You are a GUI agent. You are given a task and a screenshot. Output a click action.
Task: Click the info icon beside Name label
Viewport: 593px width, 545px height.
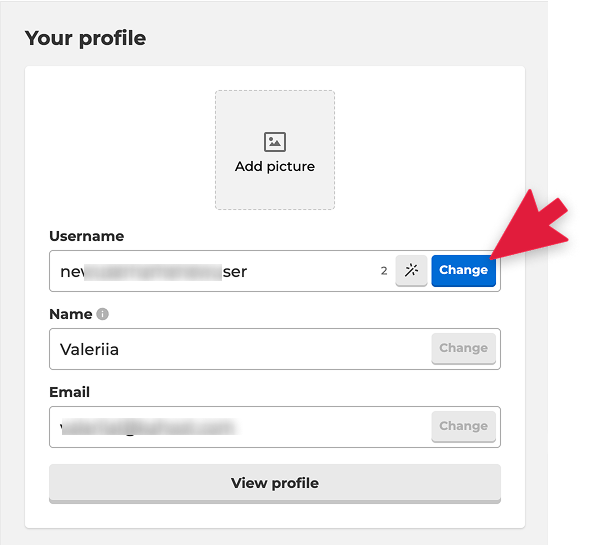(x=102, y=314)
